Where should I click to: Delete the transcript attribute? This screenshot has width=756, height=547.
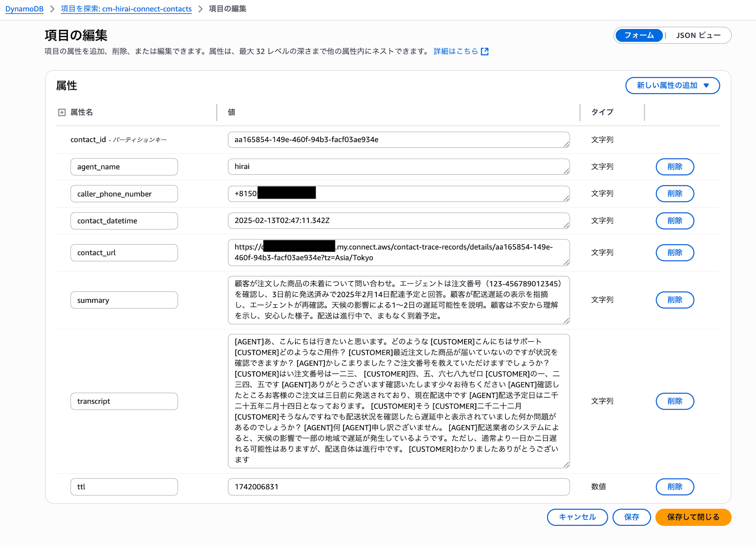point(675,401)
